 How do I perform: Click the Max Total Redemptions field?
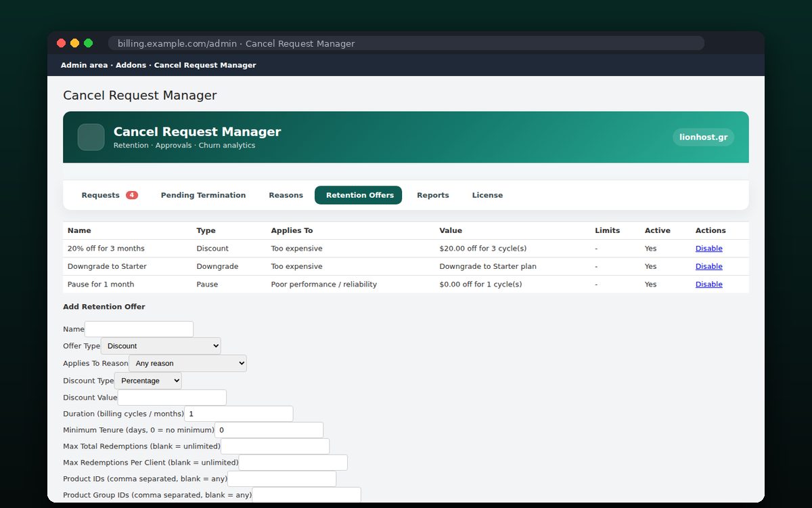[275, 446]
